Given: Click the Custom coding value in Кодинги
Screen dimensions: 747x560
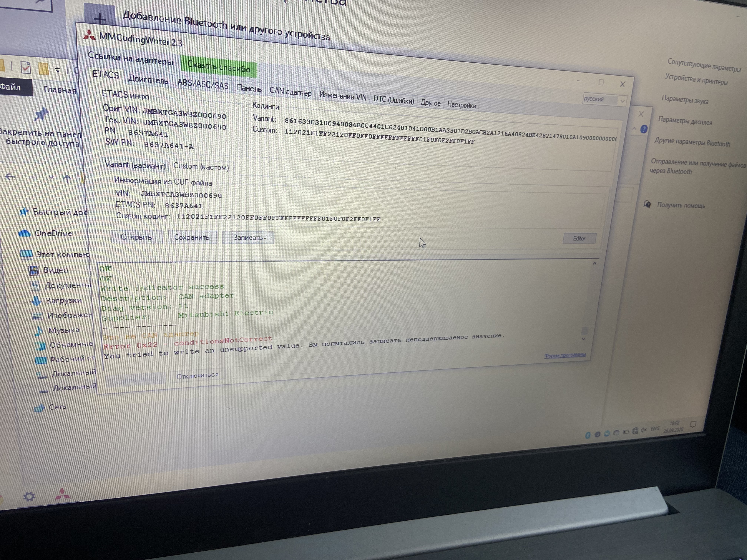Looking at the screenshot, I should (x=379, y=136).
